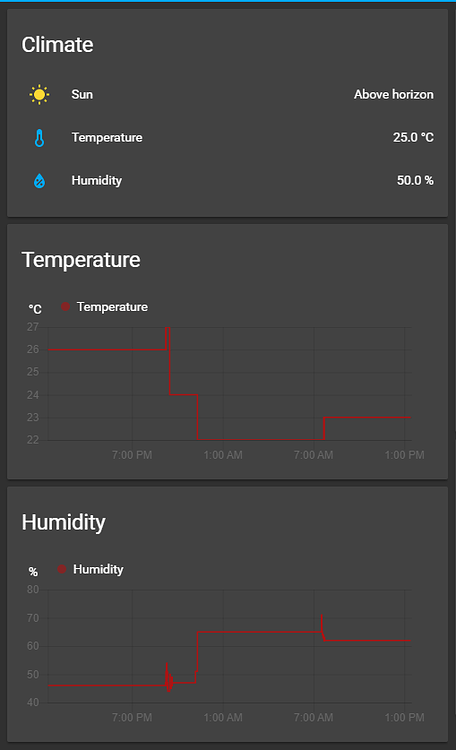Click the Climate card title
The image size is (456, 750).
(57, 45)
